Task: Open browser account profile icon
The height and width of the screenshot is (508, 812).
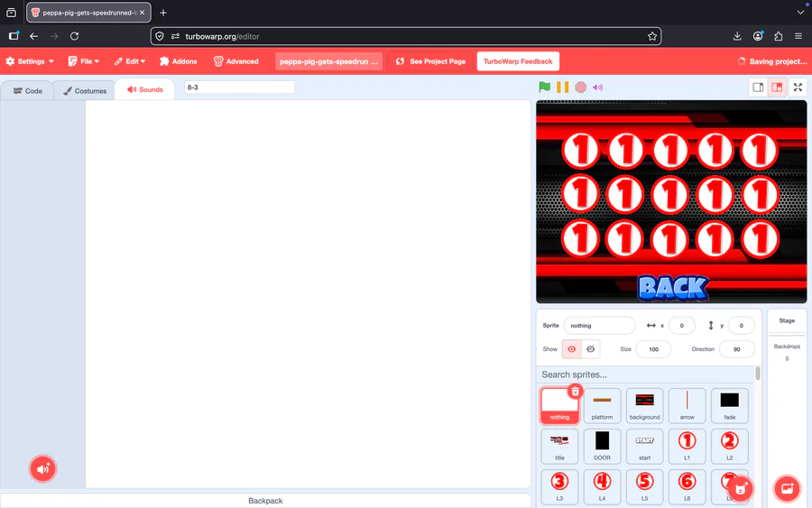Action: 758,36
